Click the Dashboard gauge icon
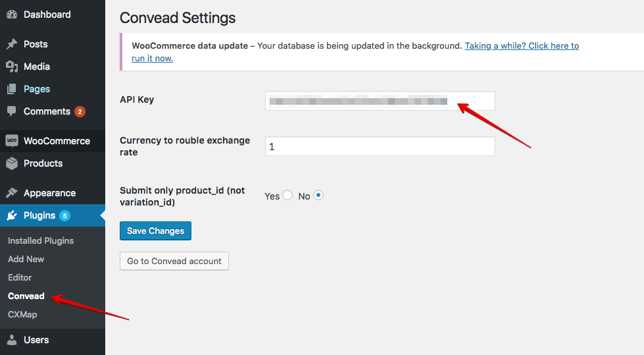Viewport: 644px width, 355px height. coord(12,14)
